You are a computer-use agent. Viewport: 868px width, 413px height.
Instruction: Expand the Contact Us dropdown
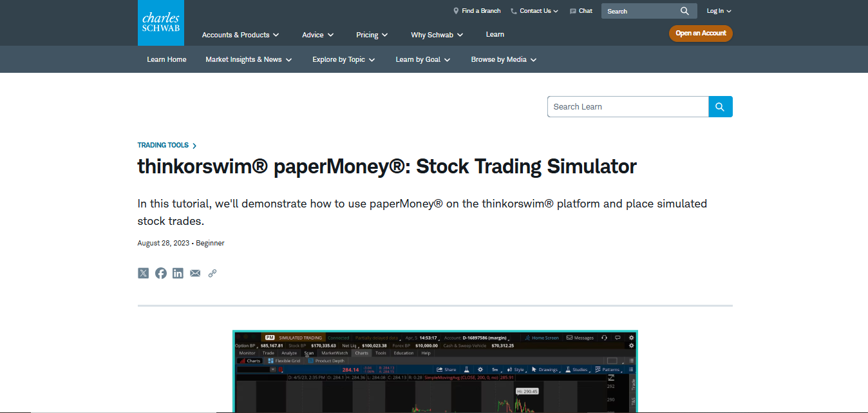(534, 11)
